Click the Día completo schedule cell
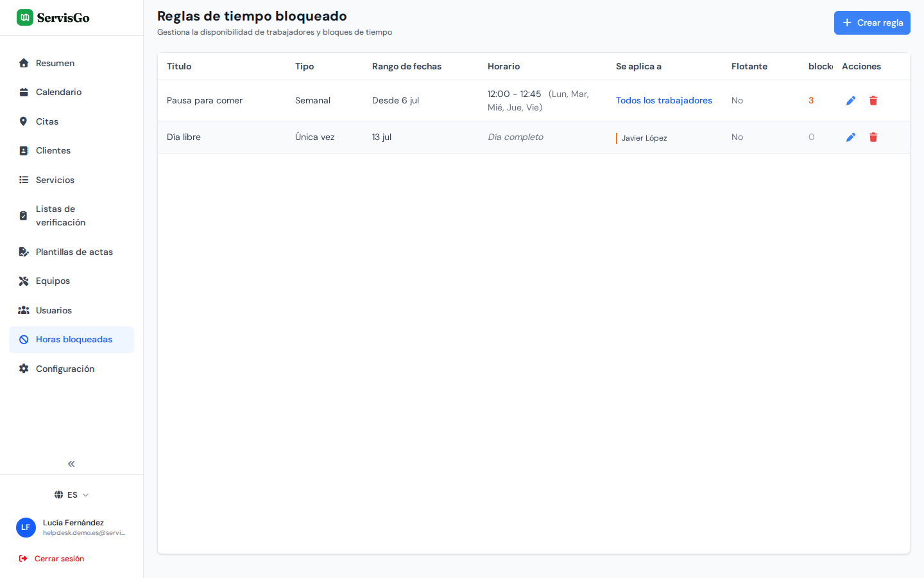The image size is (924, 578). pyautogui.click(x=515, y=137)
